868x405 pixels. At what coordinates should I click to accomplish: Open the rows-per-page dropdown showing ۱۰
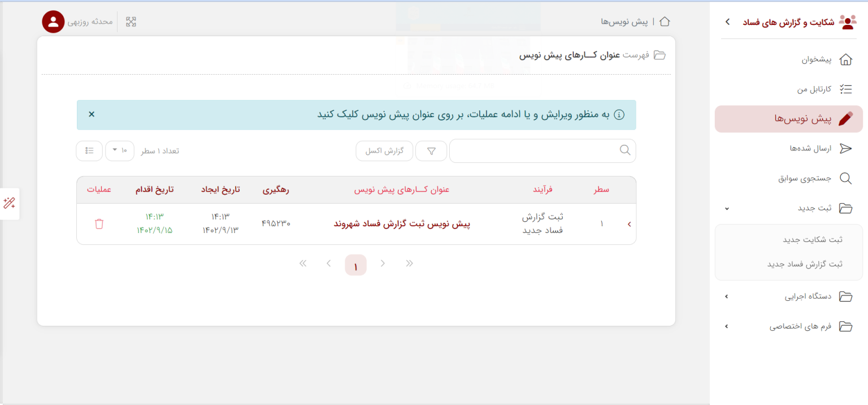pos(120,150)
